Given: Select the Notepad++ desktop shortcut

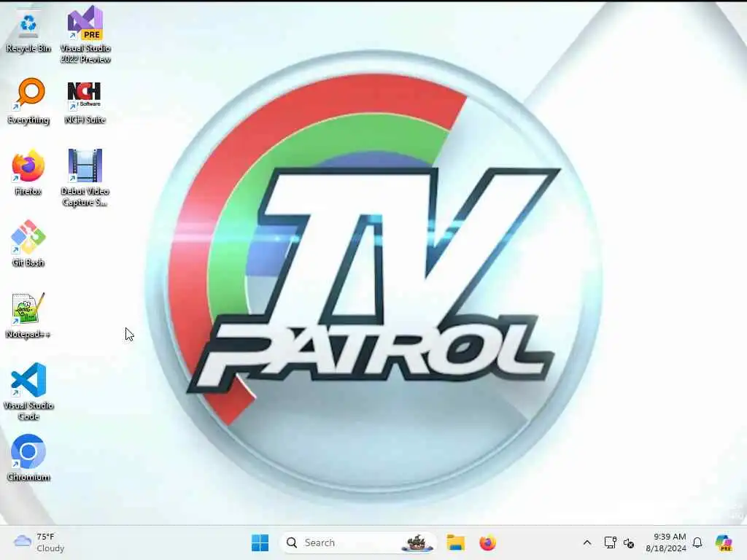Looking at the screenshot, I should (x=28, y=315).
